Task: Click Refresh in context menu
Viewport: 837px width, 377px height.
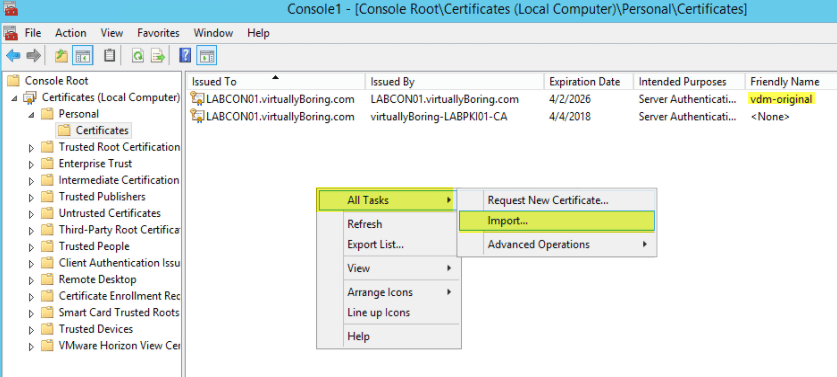Action: coord(389,224)
